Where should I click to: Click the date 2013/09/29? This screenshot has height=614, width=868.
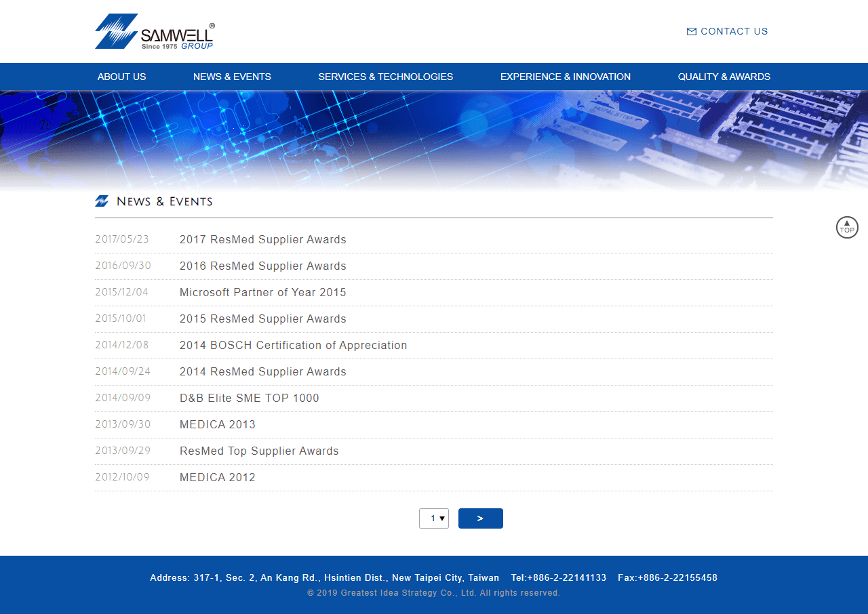click(123, 451)
